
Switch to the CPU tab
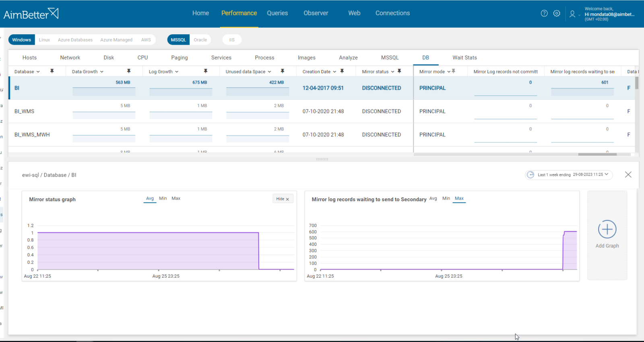[x=142, y=58]
